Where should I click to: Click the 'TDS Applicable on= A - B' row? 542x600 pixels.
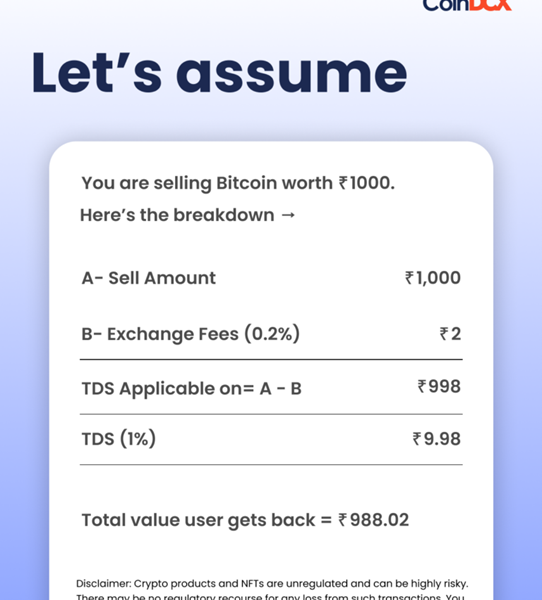[x=271, y=387]
